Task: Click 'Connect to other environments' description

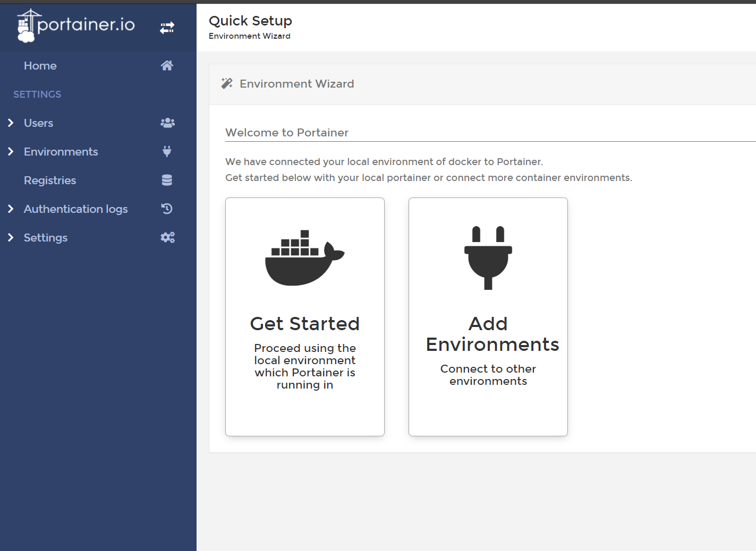Action: (x=488, y=375)
